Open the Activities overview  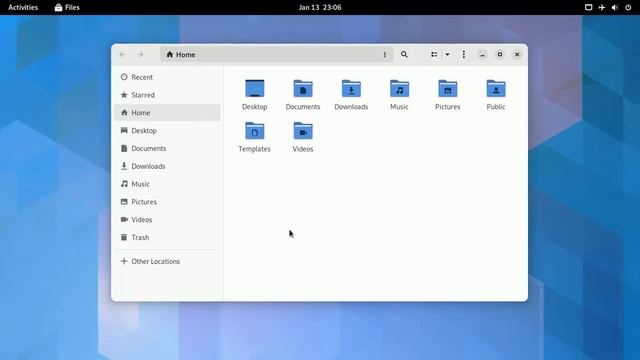23,7
